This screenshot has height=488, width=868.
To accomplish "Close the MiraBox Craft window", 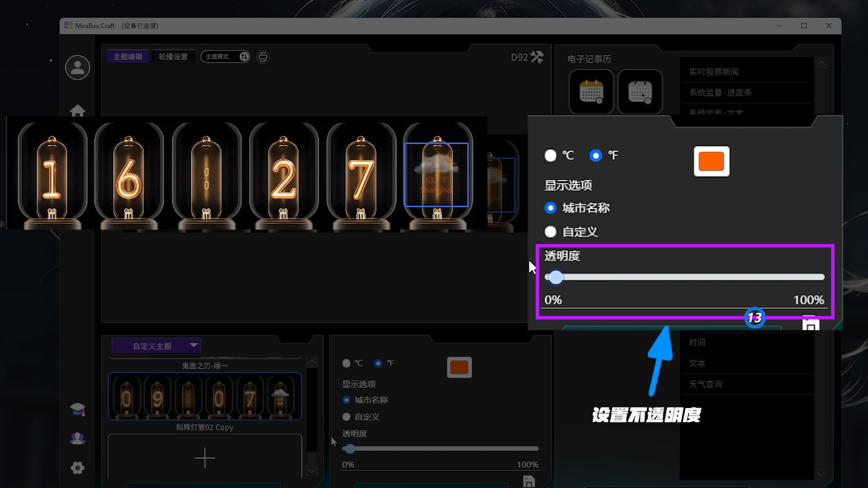I will [x=829, y=26].
